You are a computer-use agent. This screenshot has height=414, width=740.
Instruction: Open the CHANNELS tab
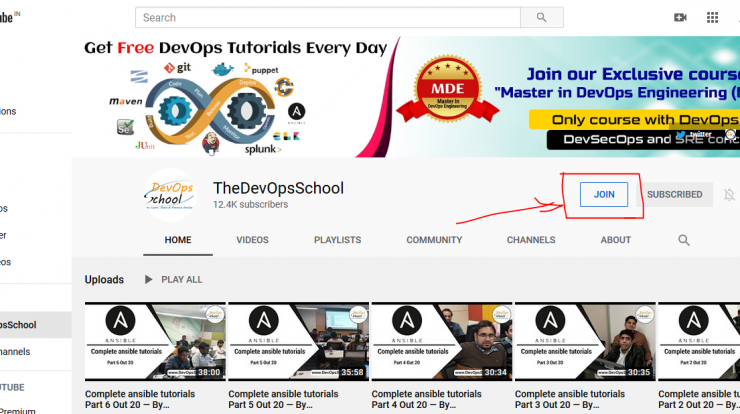(531, 240)
